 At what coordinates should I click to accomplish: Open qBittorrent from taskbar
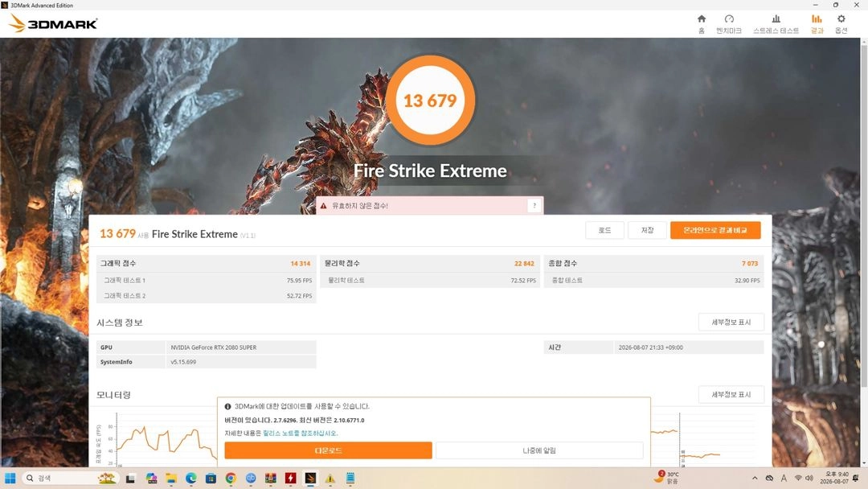[251, 479]
